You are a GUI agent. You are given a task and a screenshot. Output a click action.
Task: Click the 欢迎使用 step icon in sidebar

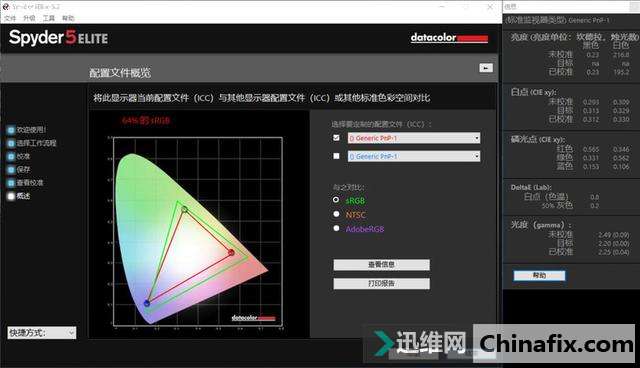[11, 130]
